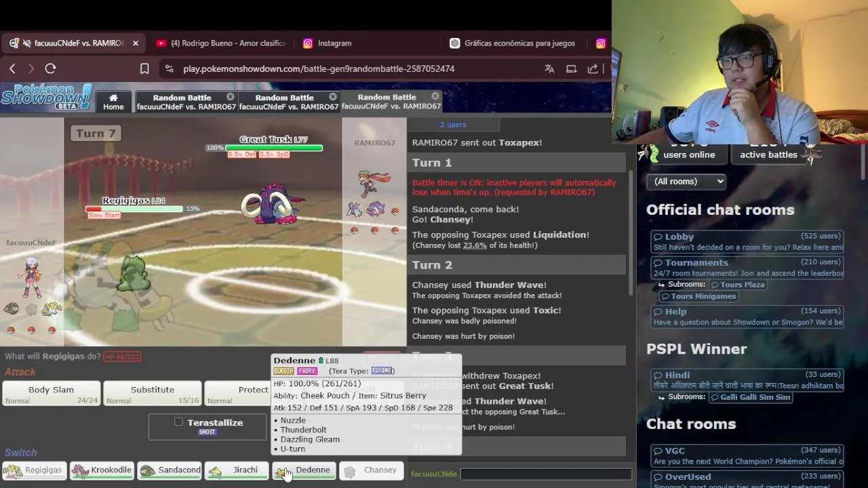Join the Hindi chat room

pos(747,380)
